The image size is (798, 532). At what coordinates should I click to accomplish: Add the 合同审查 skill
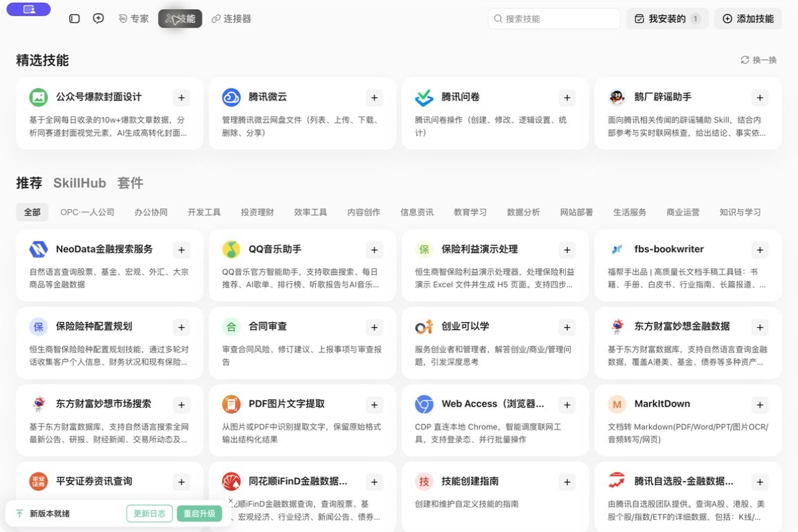click(374, 328)
